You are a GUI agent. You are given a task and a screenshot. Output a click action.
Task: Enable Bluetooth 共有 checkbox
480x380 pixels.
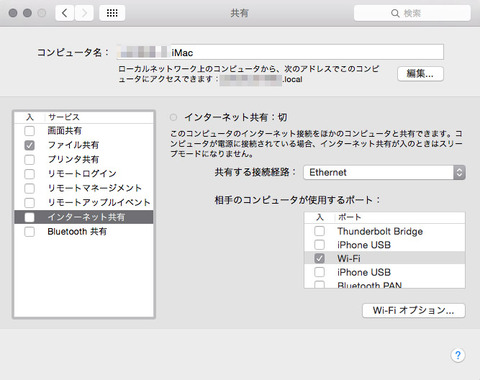(29, 232)
